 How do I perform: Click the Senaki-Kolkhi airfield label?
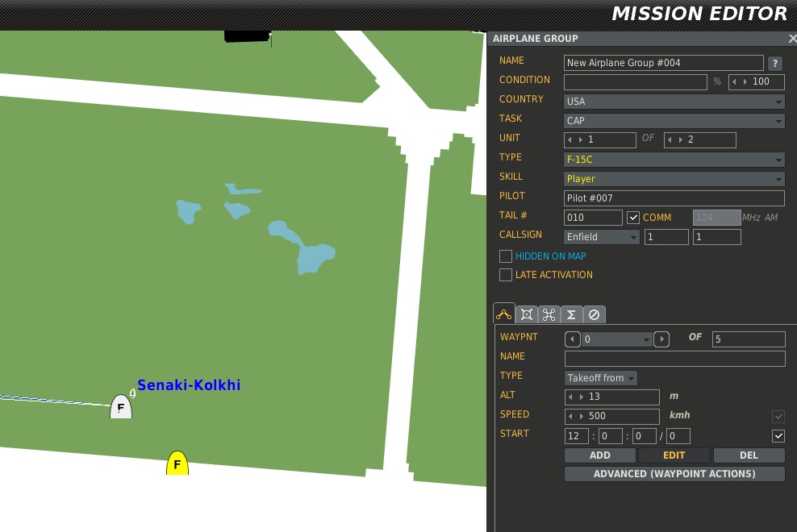pyautogui.click(x=189, y=385)
